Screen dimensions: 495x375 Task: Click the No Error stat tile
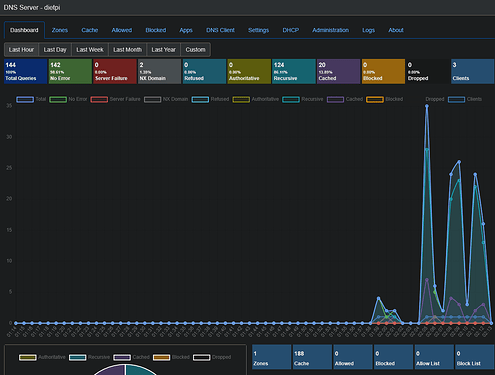[x=70, y=71]
